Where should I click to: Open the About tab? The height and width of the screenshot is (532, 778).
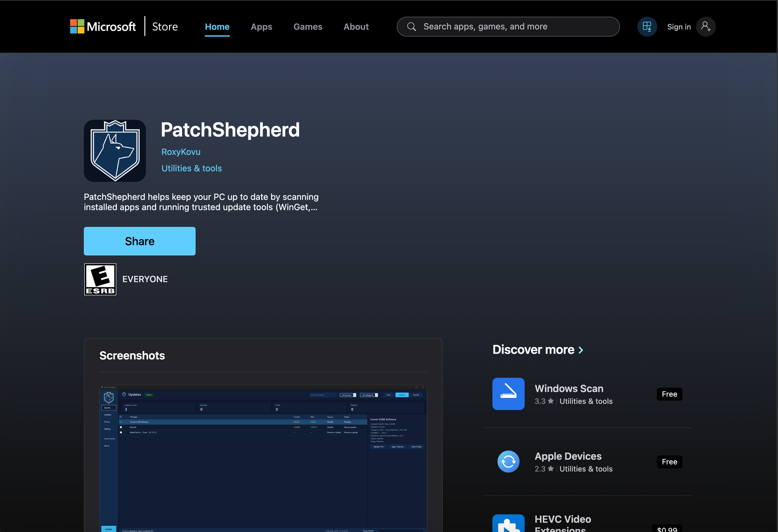point(356,27)
